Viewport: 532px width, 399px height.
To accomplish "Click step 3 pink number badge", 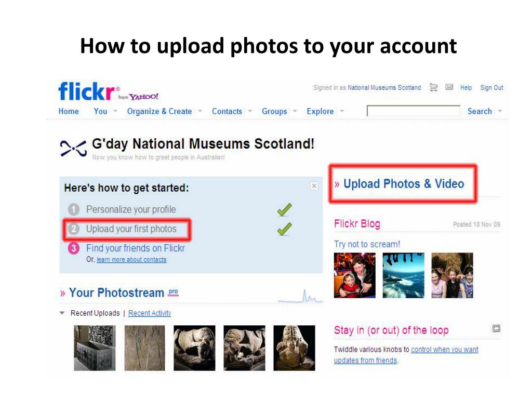I will pos(74,248).
